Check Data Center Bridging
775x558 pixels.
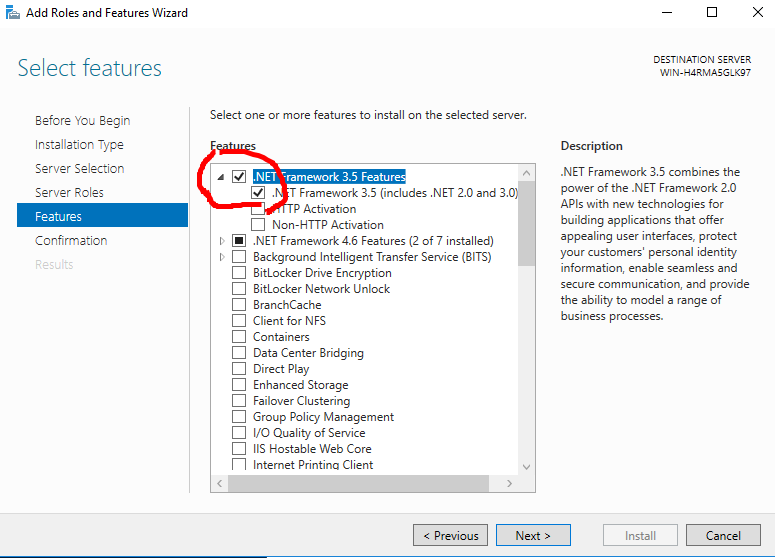click(239, 352)
